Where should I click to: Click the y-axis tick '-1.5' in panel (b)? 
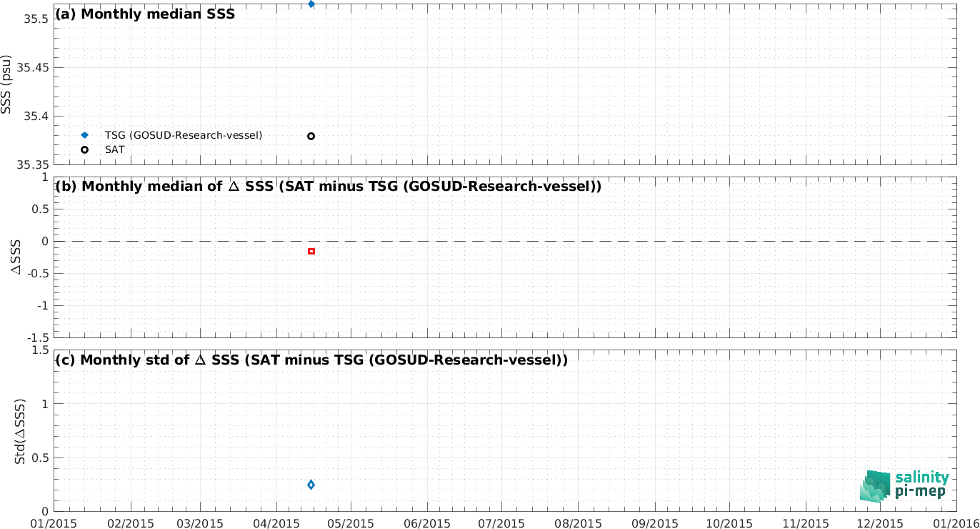(38, 337)
